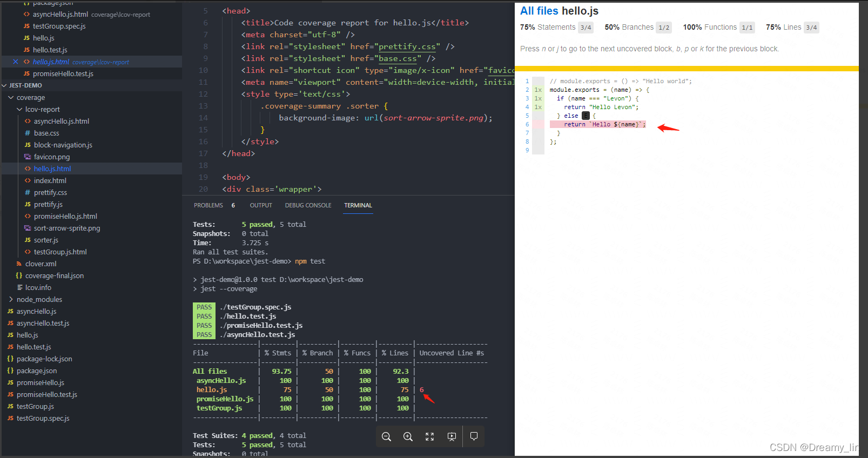Click editor line number 13 in gutter

point(203,106)
